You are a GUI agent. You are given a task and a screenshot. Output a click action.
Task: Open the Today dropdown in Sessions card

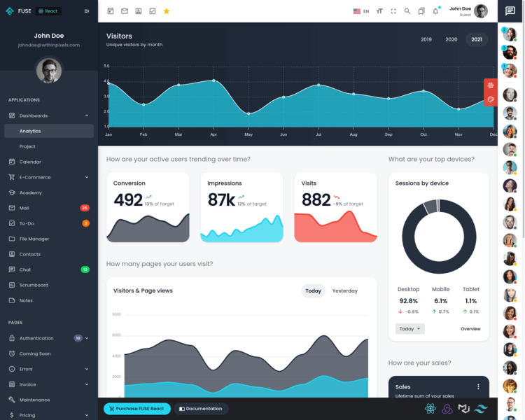click(409, 329)
